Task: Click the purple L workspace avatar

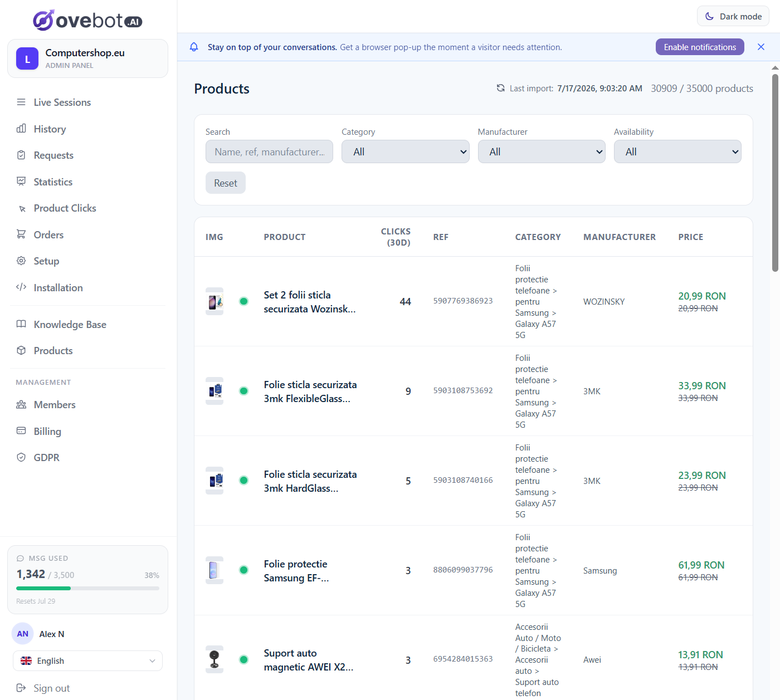Action: tap(27, 58)
